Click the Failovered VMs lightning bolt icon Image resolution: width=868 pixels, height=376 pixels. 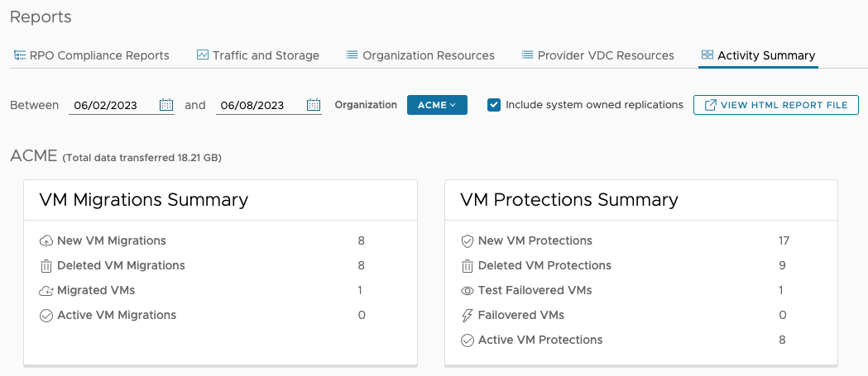coord(468,316)
